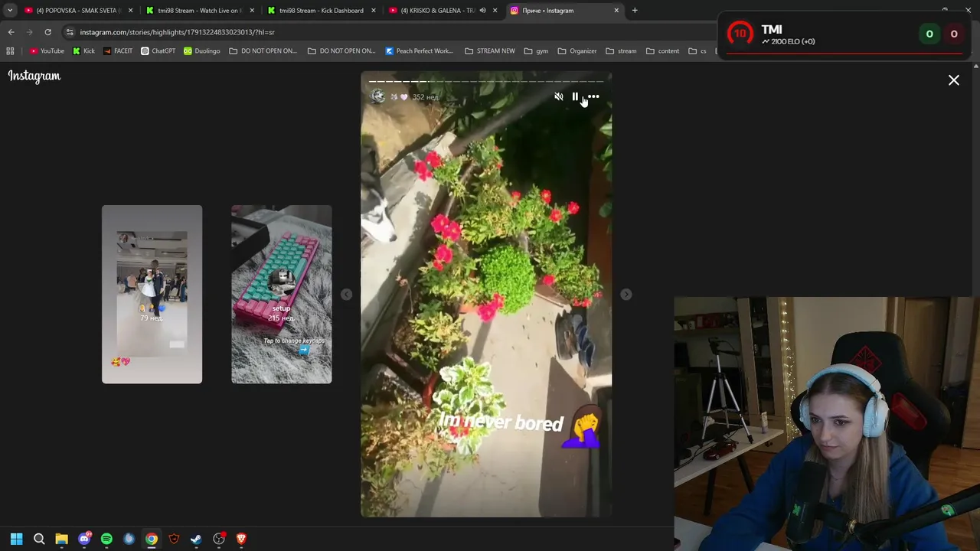
Task: Click the Instagram logo
Action: pos(34,76)
